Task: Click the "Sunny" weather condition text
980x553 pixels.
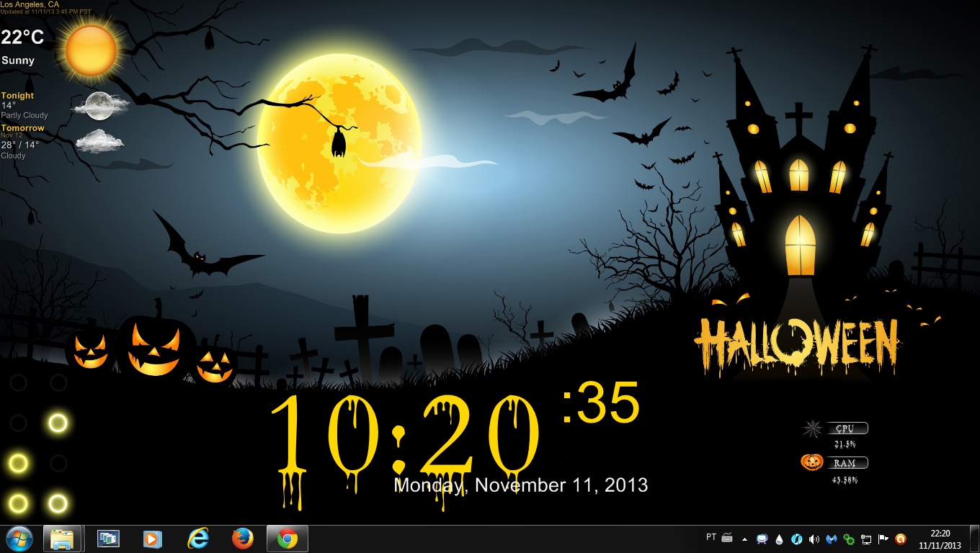Action: tap(18, 60)
